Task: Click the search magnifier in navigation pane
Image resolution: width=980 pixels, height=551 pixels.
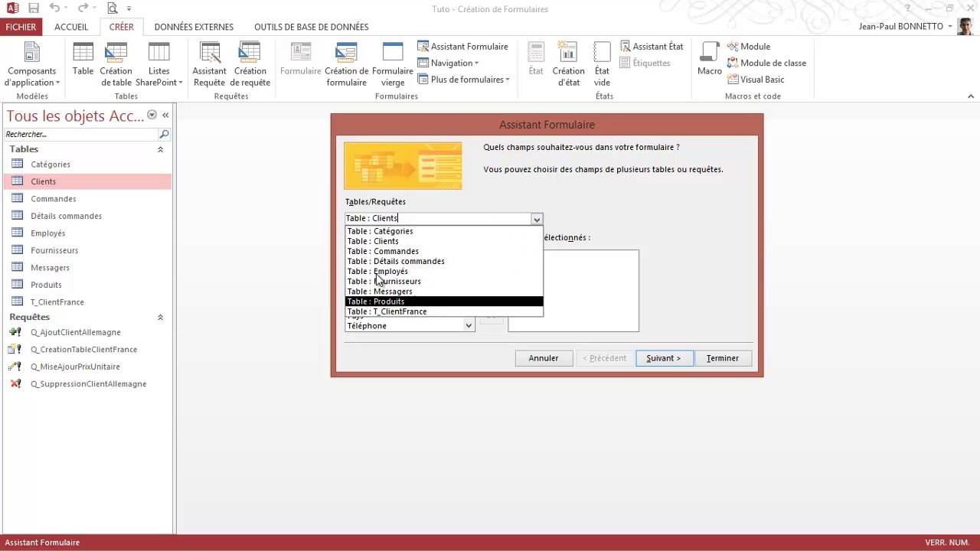Action: pyautogui.click(x=164, y=134)
